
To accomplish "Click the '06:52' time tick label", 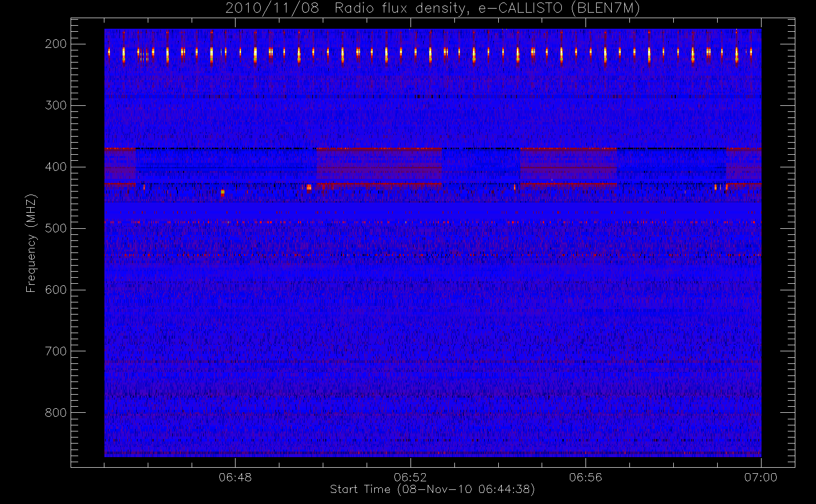I will point(410,477).
